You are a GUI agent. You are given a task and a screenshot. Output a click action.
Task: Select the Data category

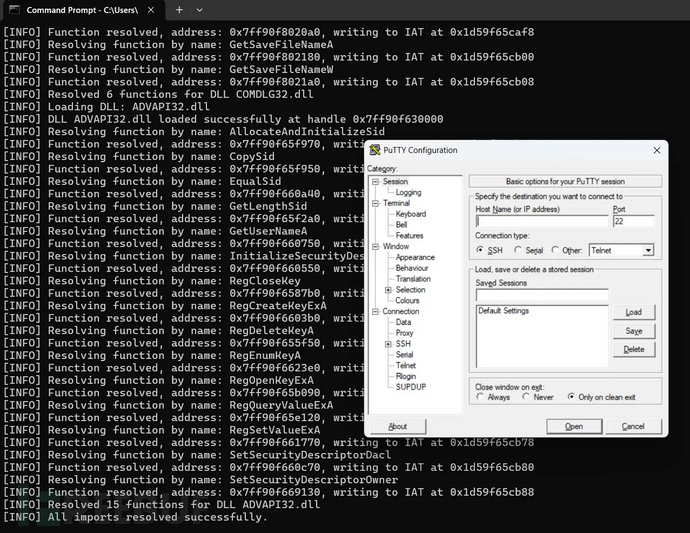(403, 322)
